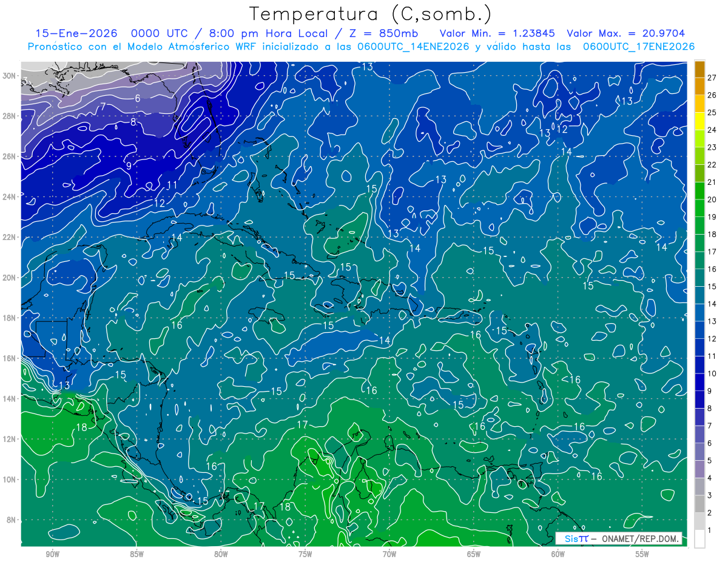Click the purple swatch above legend label 5
This screenshot has width=728, height=562.
pos(699,452)
